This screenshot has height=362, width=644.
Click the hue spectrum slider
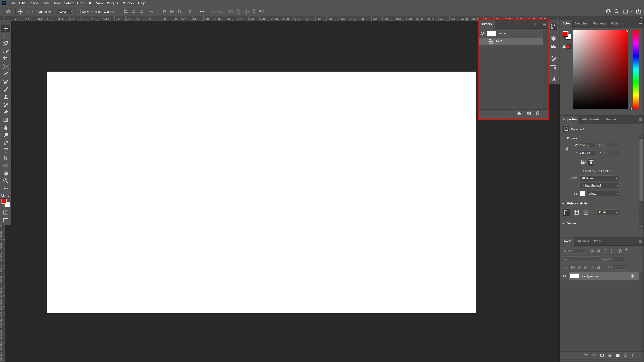pos(636,69)
